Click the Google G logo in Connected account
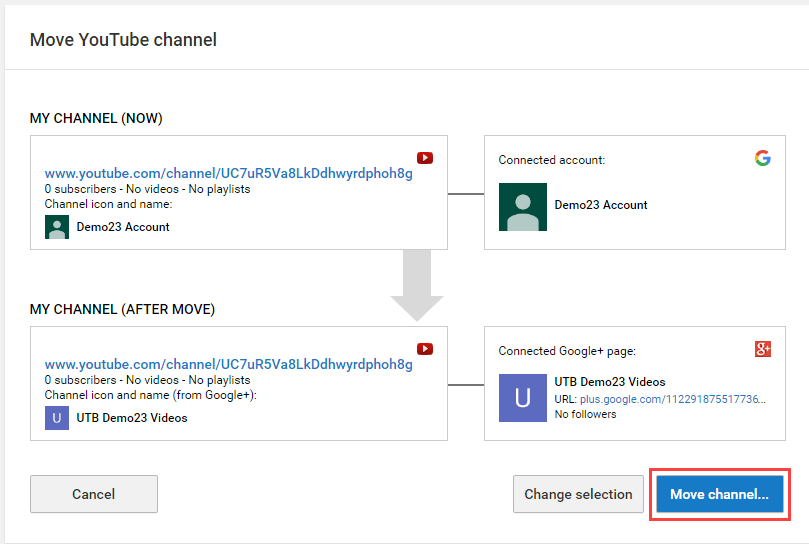Image resolution: width=809 pixels, height=544 pixels. (763, 158)
